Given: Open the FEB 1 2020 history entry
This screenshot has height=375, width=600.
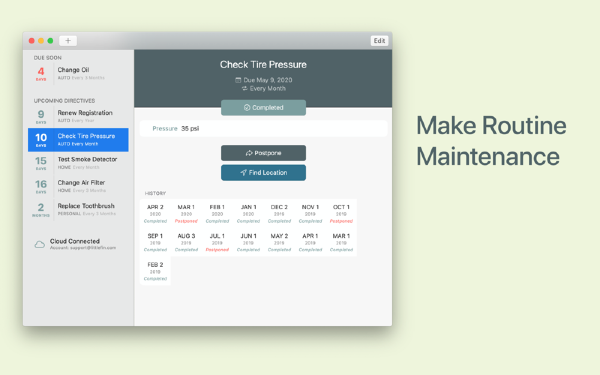Looking at the screenshot, I should click(x=217, y=214).
